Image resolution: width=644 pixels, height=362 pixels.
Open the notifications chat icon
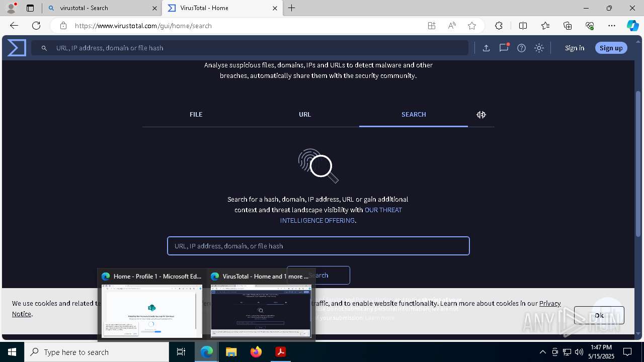(x=504, y=48)
